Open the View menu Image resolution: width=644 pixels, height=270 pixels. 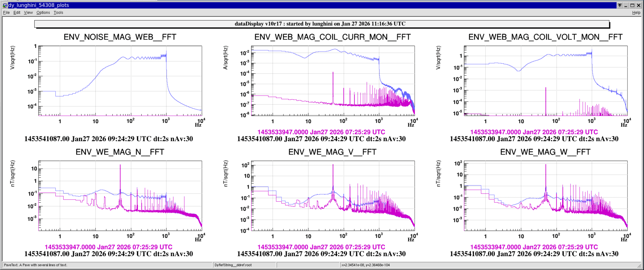click(x=28, y=12)
